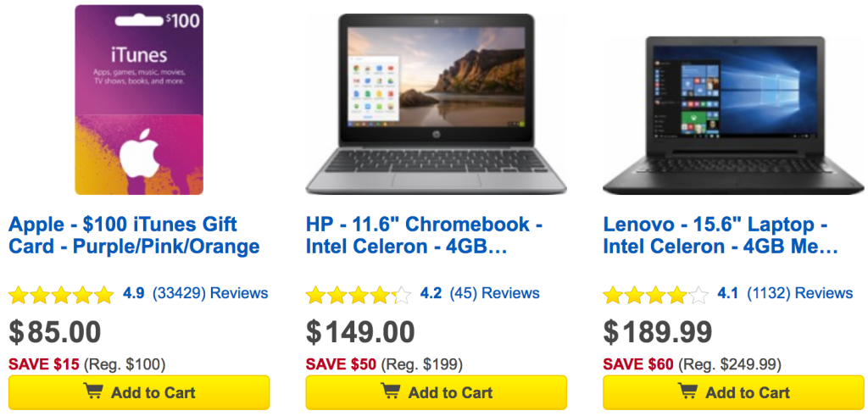Image resolution: width=868 pixels, height=416 pixels.
Task: Click the cart icon under the $189.99 price
Action: [x=687, y=391]
